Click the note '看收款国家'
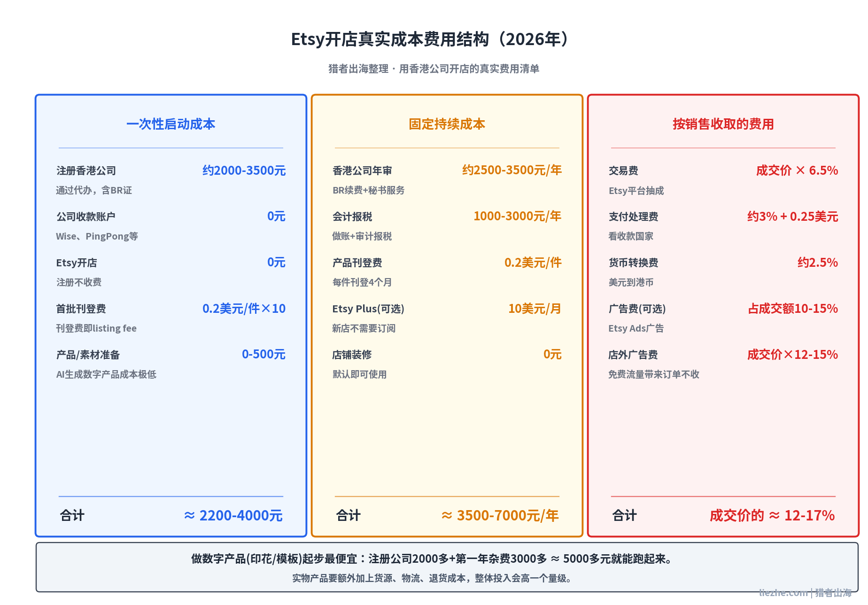This screenshot has height=605, width=868. 631,236
